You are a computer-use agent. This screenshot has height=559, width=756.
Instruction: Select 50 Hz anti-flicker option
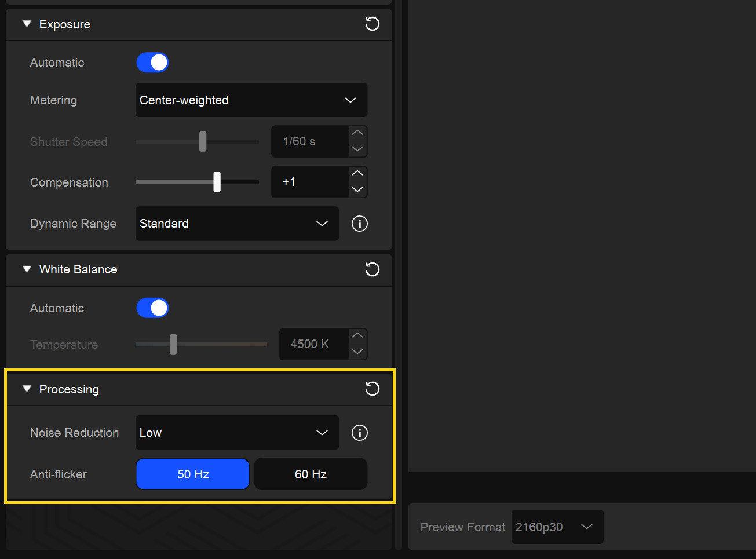pyautogui.click(x=193, y=474)
